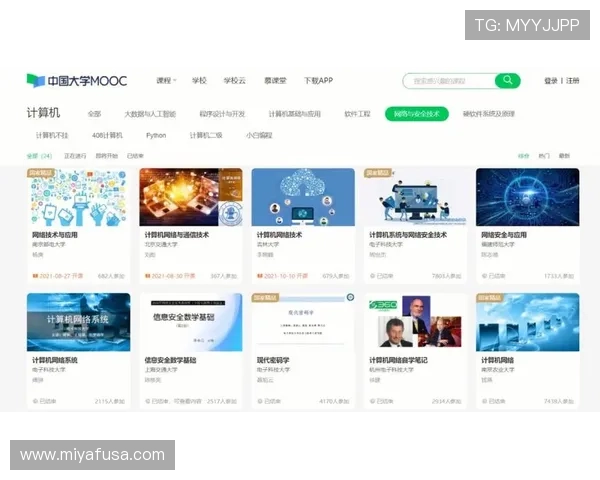Viewport: 600px width, 480px height.
Task: Open the 下载APP navigation link
Action: click(318, 81)
